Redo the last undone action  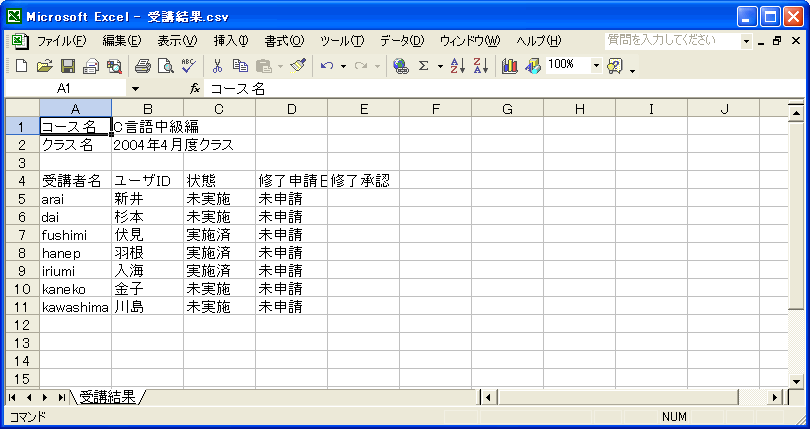[361, 66]
